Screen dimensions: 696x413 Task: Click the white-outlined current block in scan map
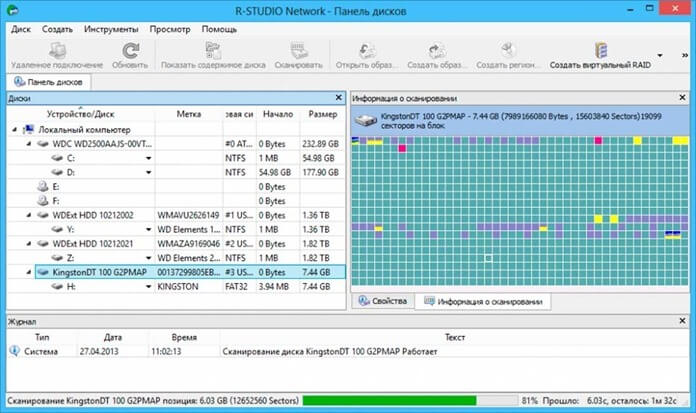[488, 258]
